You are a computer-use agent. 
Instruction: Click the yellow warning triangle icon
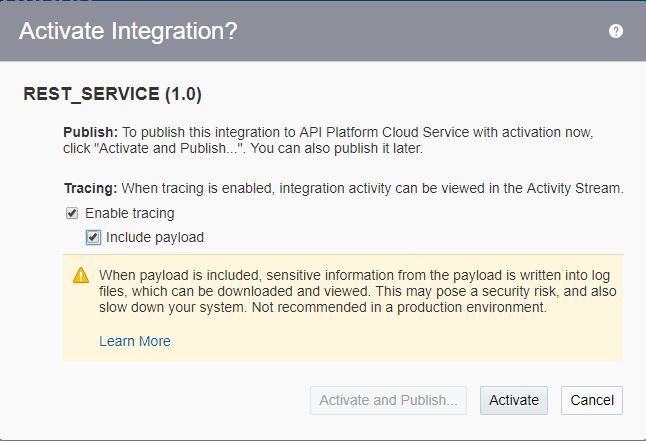coord(81,275)
